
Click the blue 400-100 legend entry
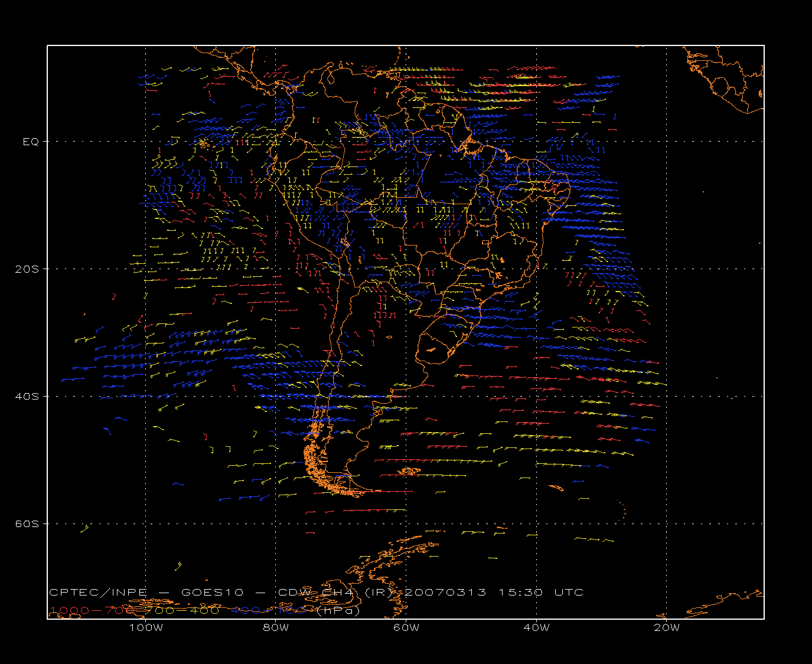coord(269,610)
